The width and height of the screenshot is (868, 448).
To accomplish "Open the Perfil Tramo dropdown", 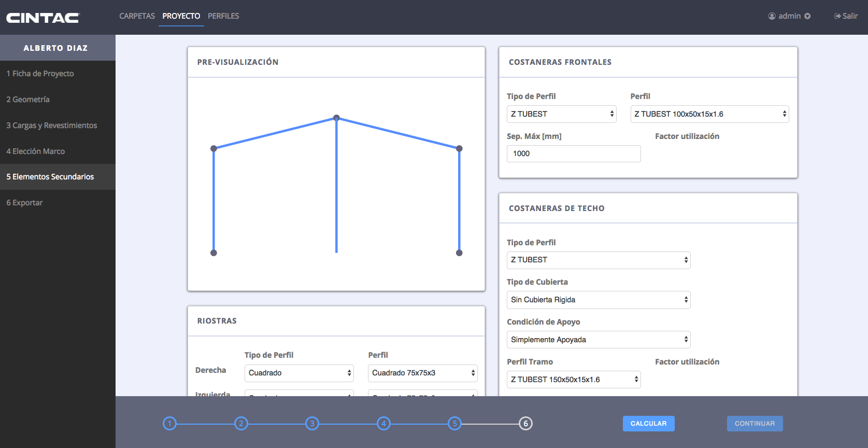I will (574, 380).
